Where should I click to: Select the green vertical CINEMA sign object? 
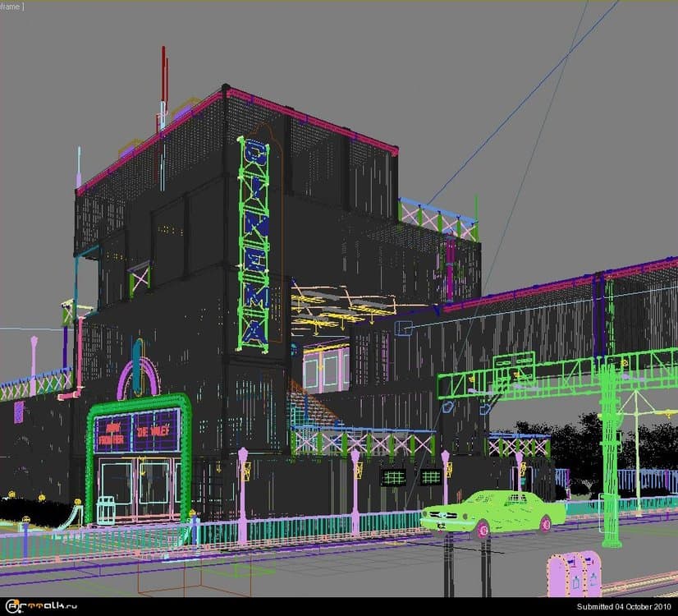pyautogui.click(x=254, y=242)
